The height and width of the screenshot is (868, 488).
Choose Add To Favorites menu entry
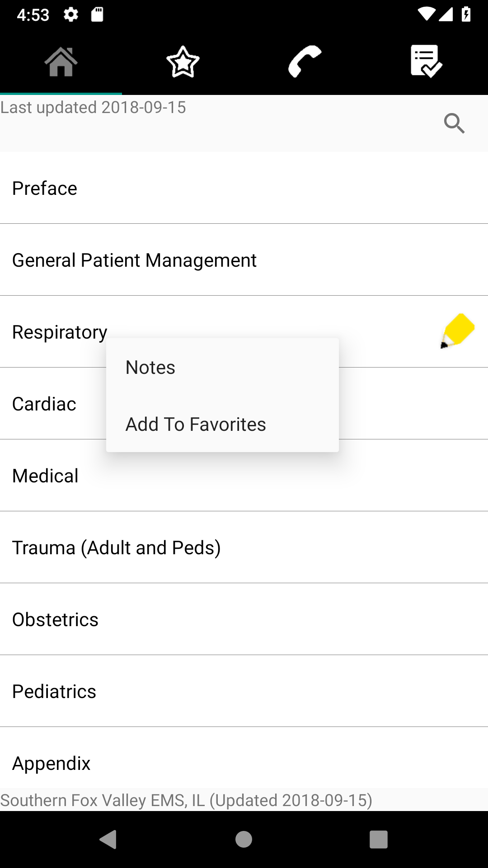[x=222, y=424]
